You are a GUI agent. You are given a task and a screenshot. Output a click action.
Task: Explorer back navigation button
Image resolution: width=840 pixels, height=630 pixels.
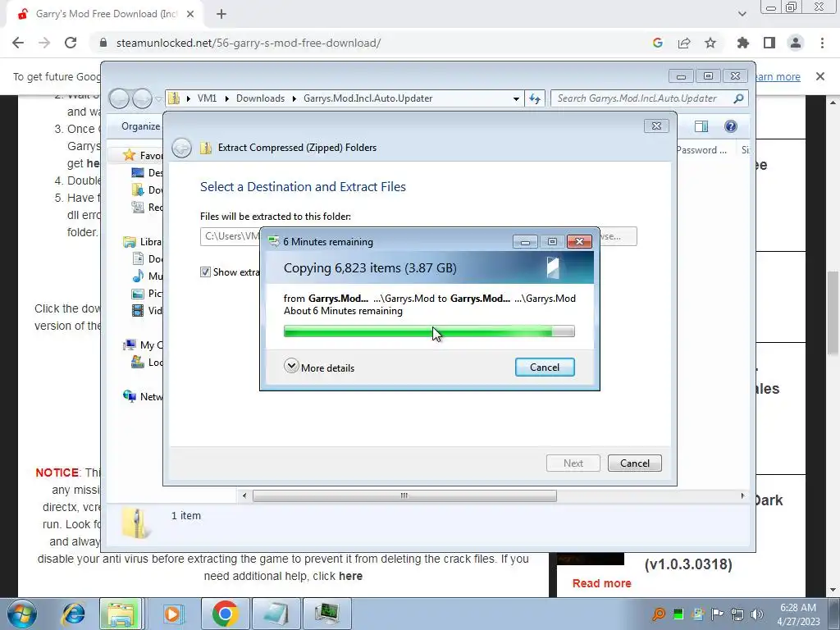pyautogui.click(x=120, y=98)
